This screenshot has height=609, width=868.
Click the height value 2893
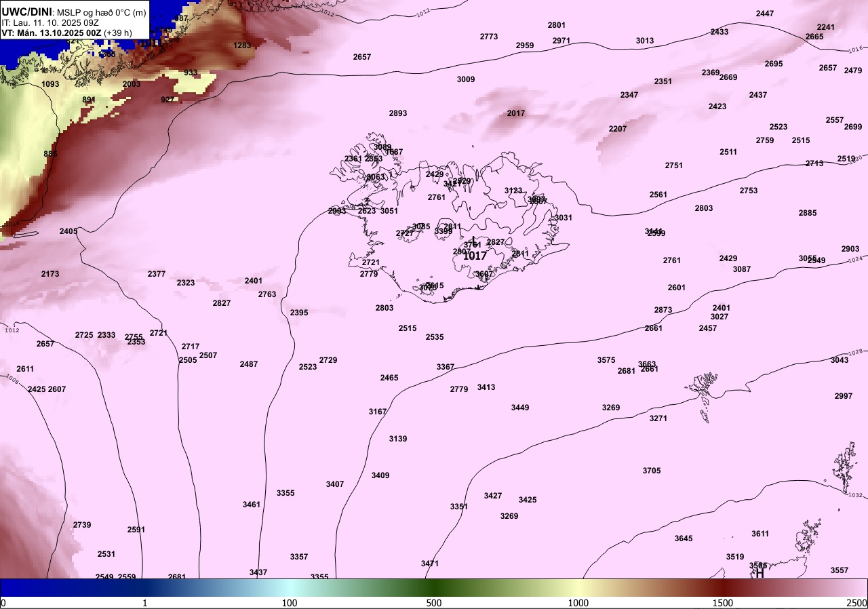click(398, 113)
